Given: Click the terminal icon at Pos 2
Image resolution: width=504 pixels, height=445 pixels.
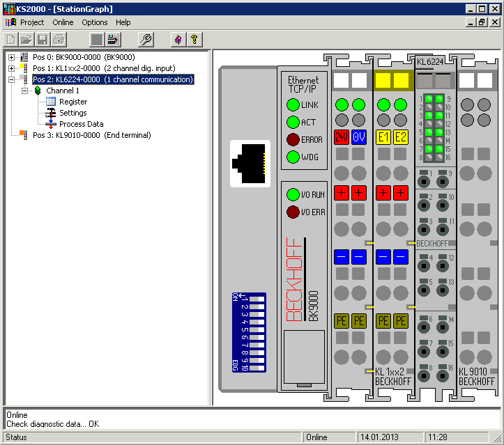Looking at the screenshot, I should pos(24,79).
